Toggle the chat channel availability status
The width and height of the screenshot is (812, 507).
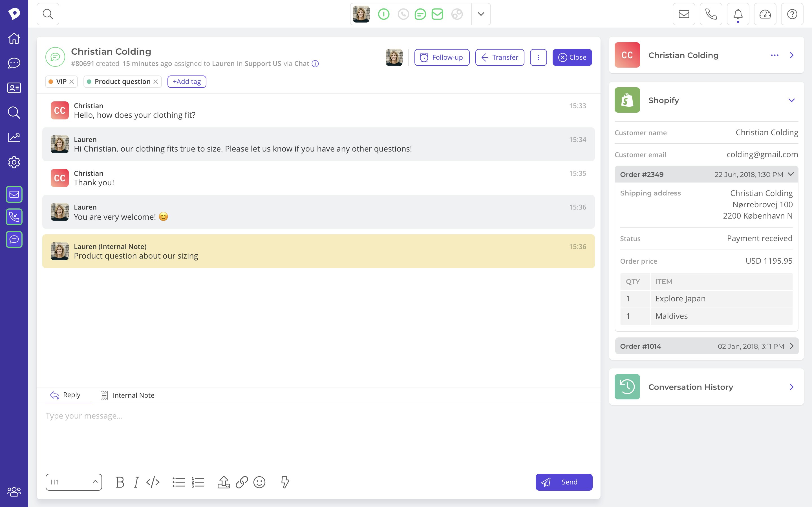click(x=420, y=14)
